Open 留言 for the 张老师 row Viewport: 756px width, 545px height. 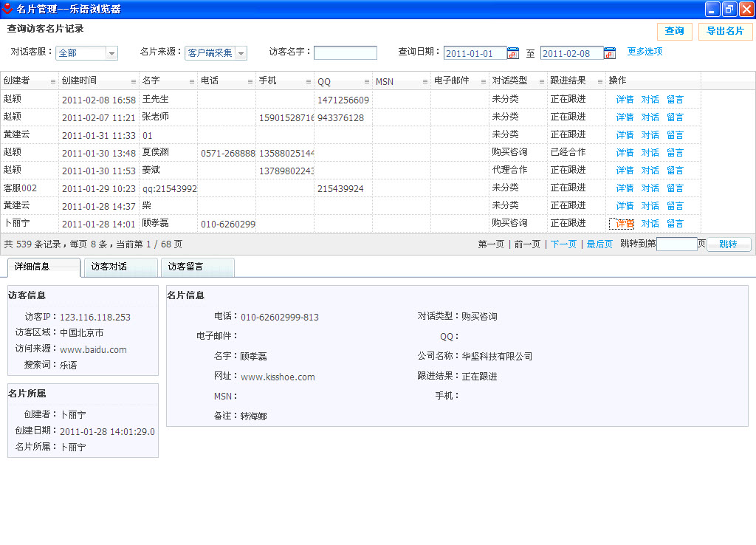[675, 117]
